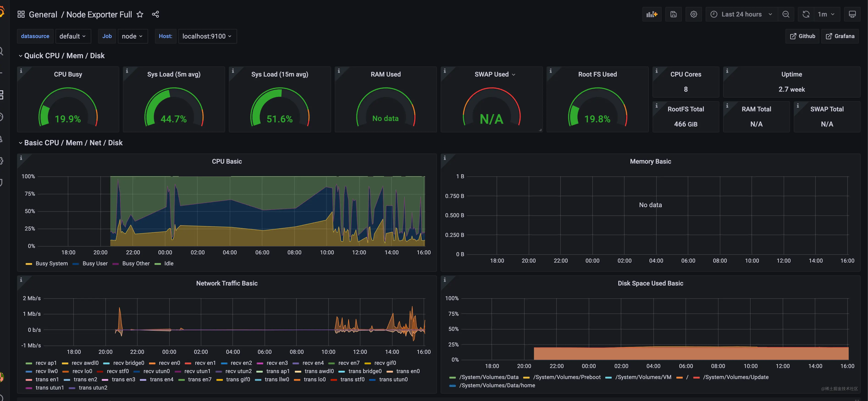The image size is (868, 401).
Task: Cycle view mode with the monitor icon
Action: [x=852, y=14]
